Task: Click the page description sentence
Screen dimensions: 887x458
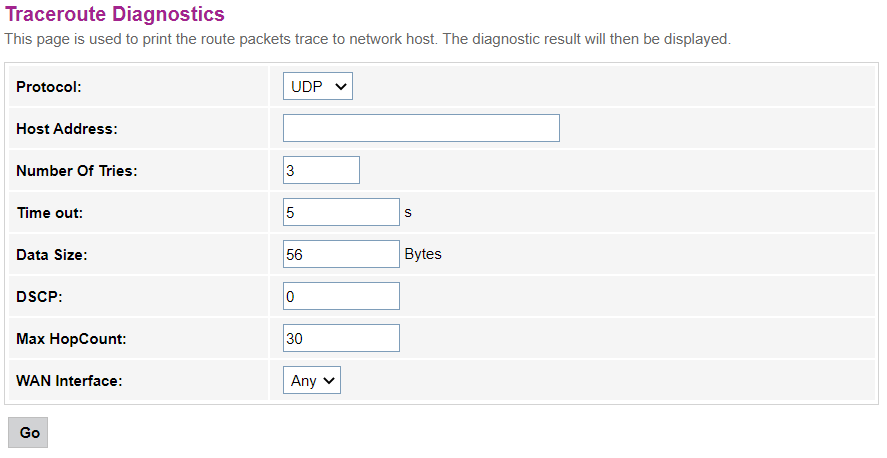Action: [x=368, y=40]
